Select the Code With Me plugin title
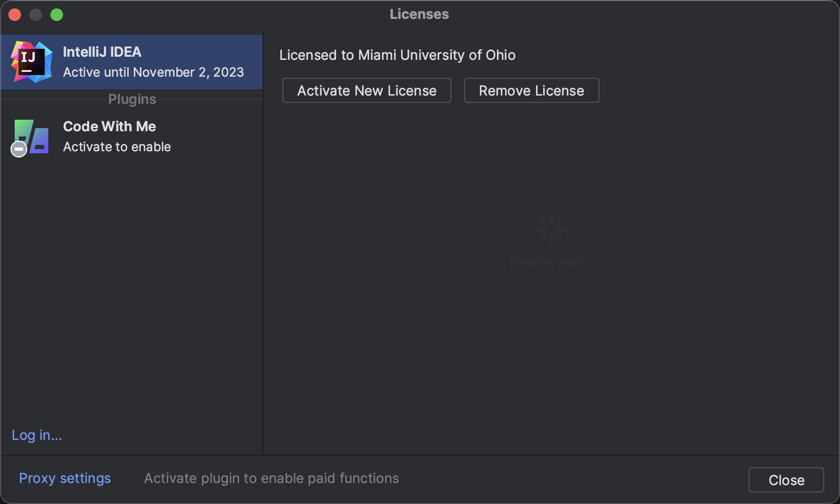This screenshot has width=840, height=504. [x=109, y=127]
